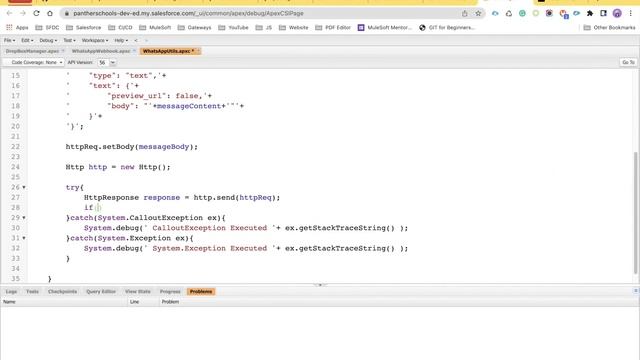Open the Gateways bookmark folder
Screen dimensions: 640x360
point(194,28)
